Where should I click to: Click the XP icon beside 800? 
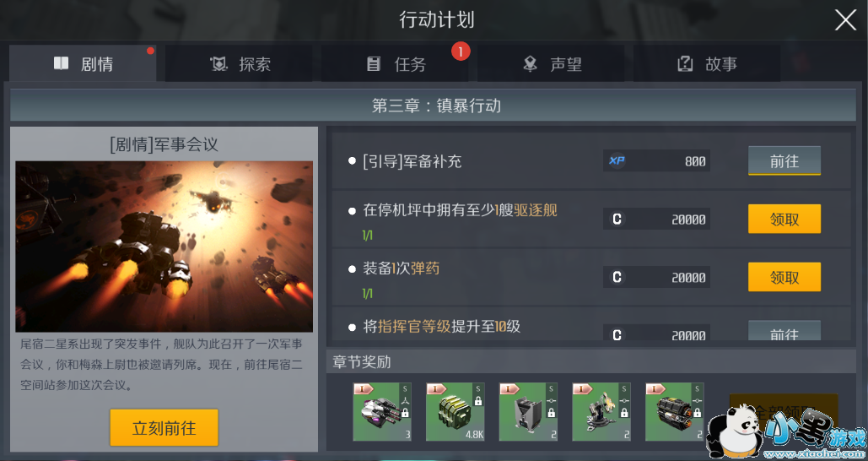click(617, 161)
